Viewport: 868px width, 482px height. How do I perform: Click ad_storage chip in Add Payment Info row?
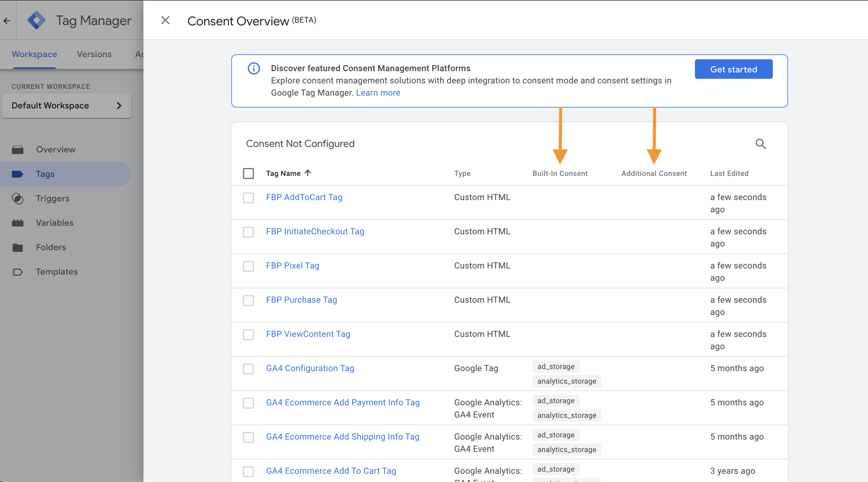(556, 401)
